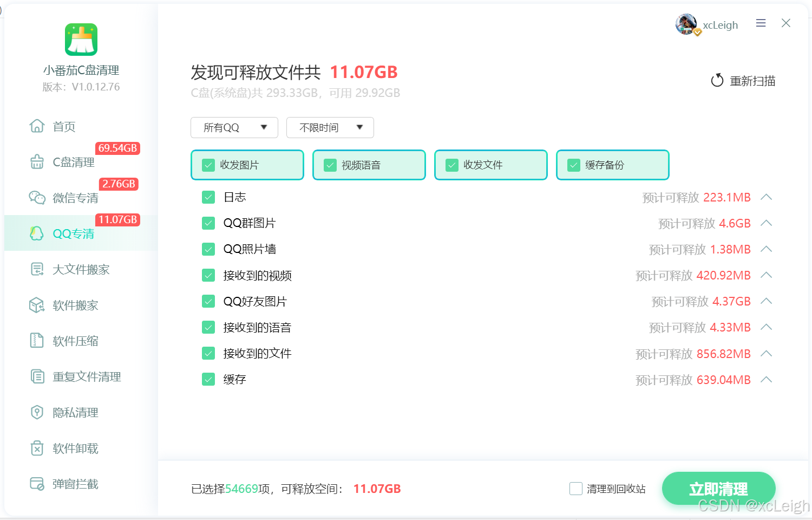812x520 pixels.
Task: Open the 不限时间 dropdown
Action: point(330,127)
